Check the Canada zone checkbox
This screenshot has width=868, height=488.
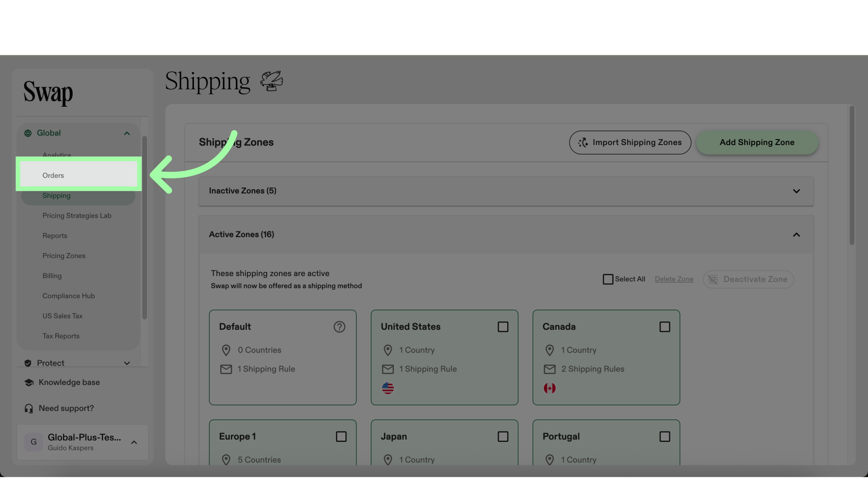tap(665, 327)
